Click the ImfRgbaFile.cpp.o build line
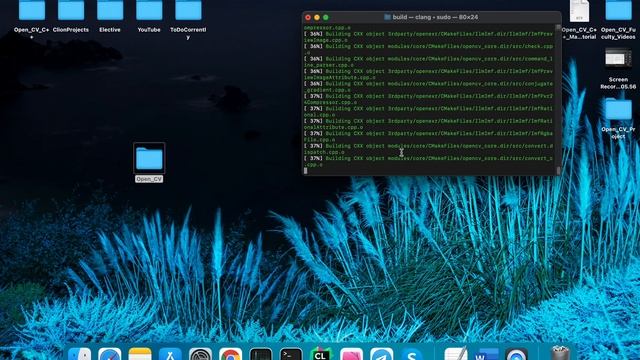The height and width of the screenshot is (360, 640). pos(428,136)
